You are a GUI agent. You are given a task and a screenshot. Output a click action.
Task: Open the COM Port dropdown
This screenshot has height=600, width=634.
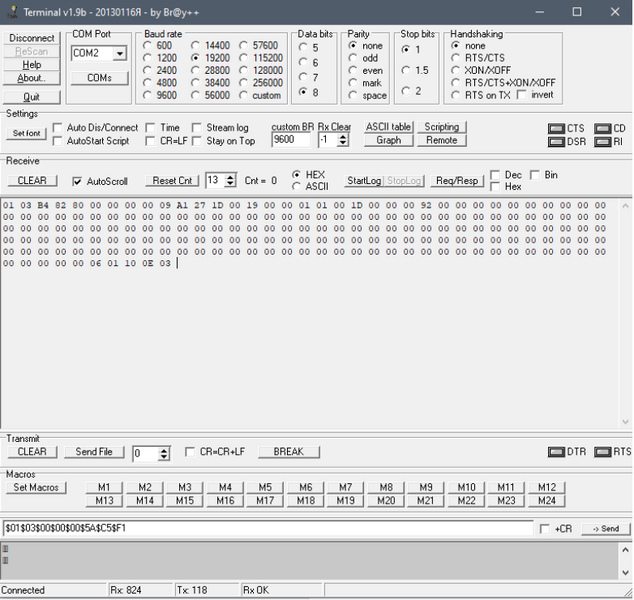(120, 53)
